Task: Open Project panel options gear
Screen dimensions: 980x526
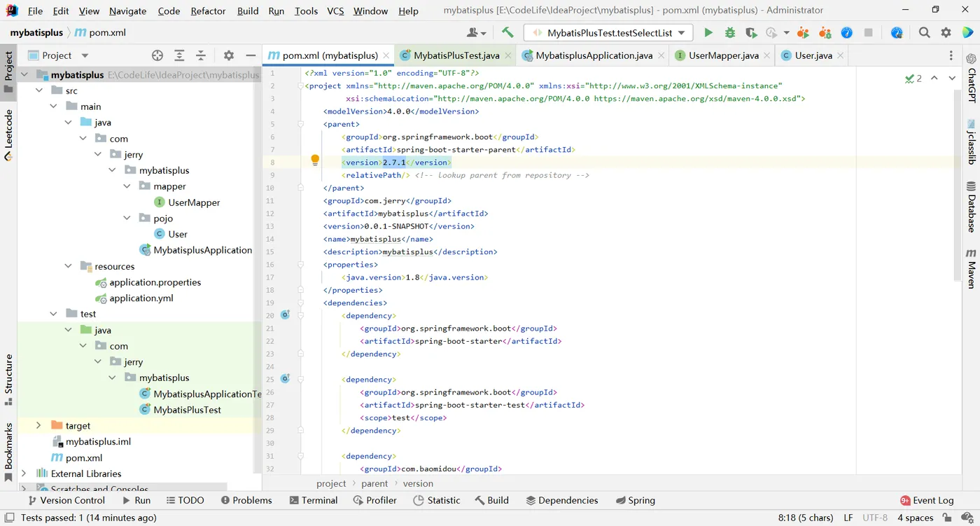Action: (229, 55)
